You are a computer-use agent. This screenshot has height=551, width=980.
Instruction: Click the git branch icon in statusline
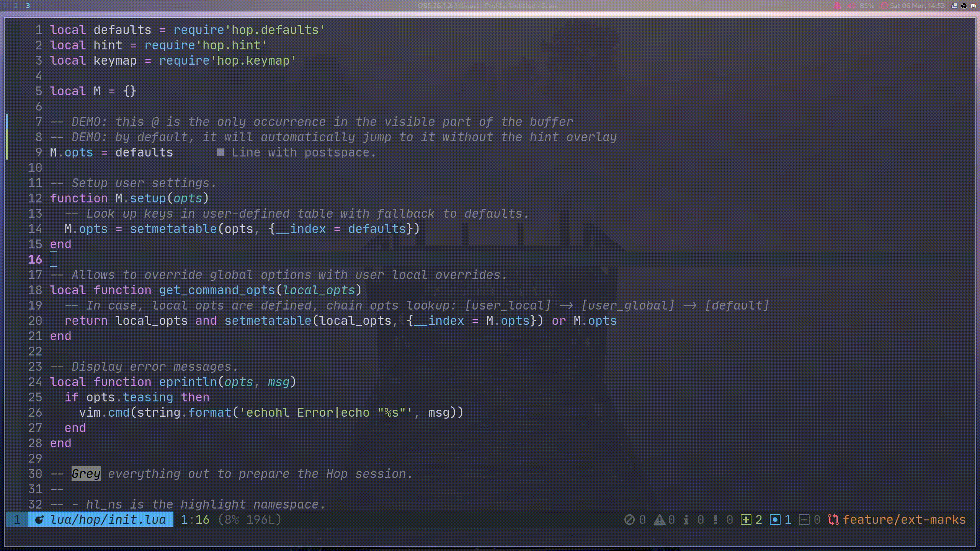[x=833, y=520]
